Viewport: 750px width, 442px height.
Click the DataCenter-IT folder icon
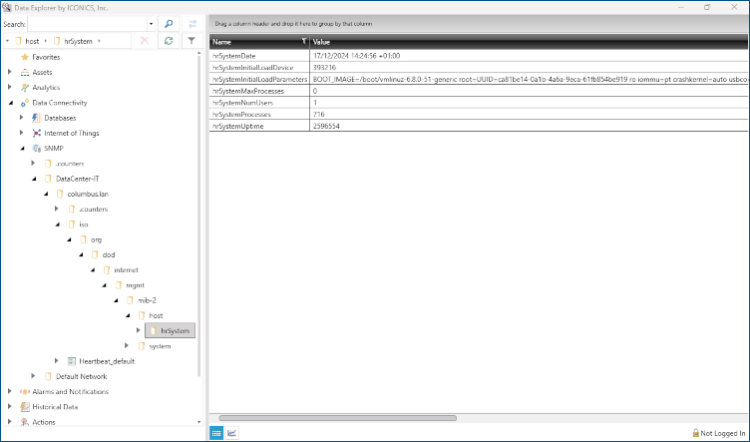click(48, 179)
